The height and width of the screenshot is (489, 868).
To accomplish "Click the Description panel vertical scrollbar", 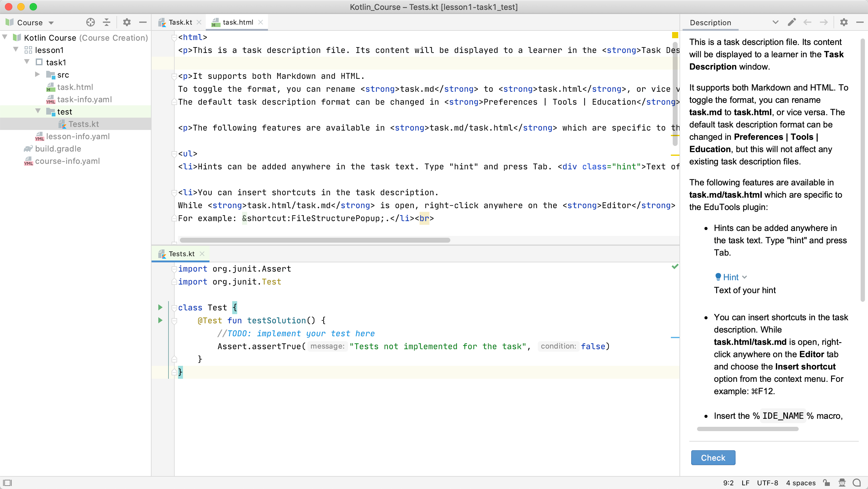I will click(x=862, y=170).
